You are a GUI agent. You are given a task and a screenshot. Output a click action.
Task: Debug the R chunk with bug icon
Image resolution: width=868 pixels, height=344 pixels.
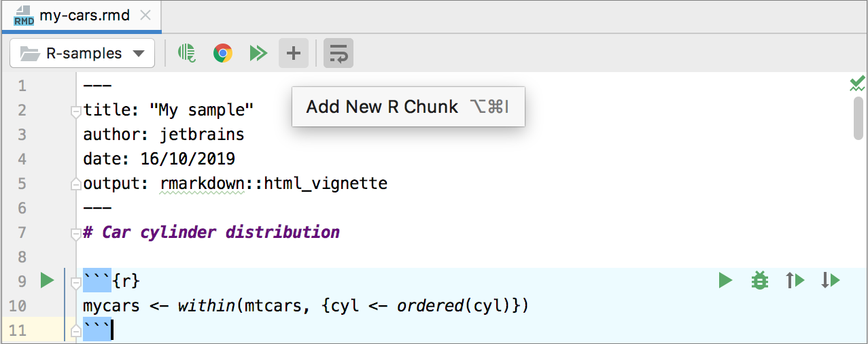pos(760,280)
